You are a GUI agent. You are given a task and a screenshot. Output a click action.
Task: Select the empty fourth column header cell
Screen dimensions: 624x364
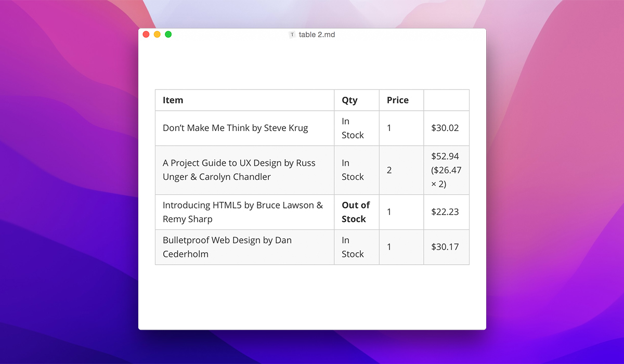point(446,100)
